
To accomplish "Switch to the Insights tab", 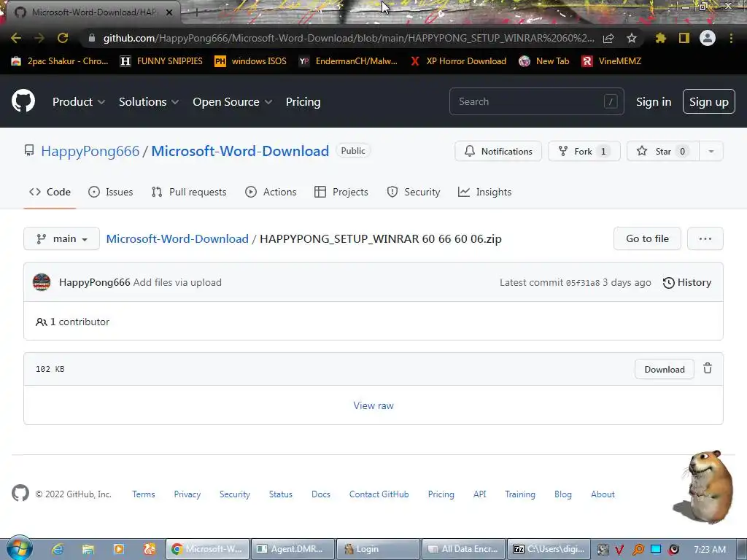I will click(484, 192).
